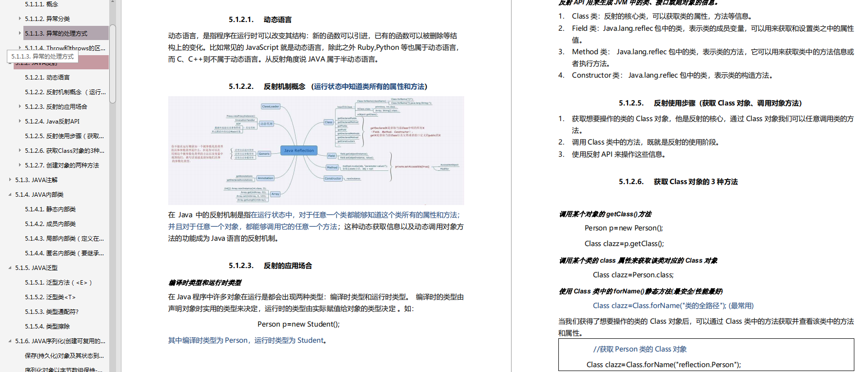
Task: Go to bookmark 5.1.2.5. 反射使用步骤
Action: point(64,136)
